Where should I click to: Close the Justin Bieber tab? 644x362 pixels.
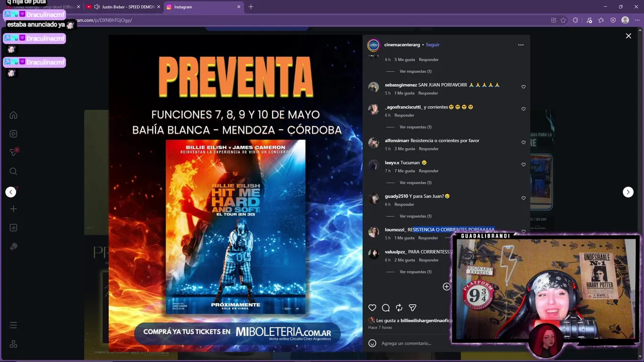tap(158, 7)
